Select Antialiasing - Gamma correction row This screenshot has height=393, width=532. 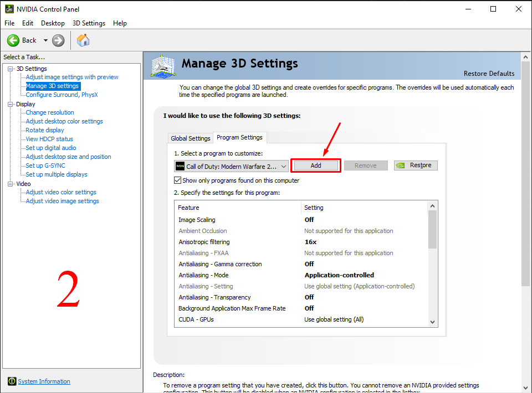[301, 264]
